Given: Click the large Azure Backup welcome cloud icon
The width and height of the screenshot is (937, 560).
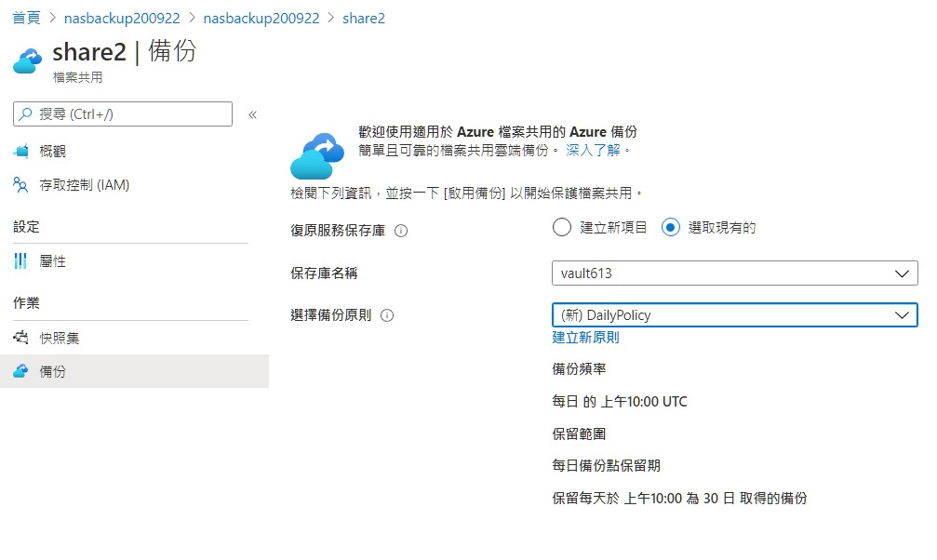Looking at the screenshot, I should click(x=317, y=156).
